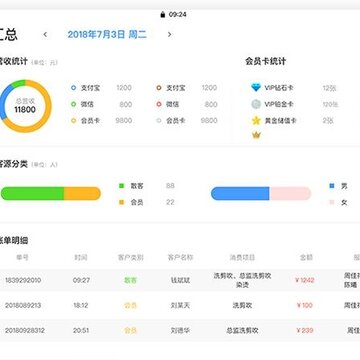Click the ¥1242 amount
Screen dimensions: 360x360
pyautogui.click(x=305, y=280)
